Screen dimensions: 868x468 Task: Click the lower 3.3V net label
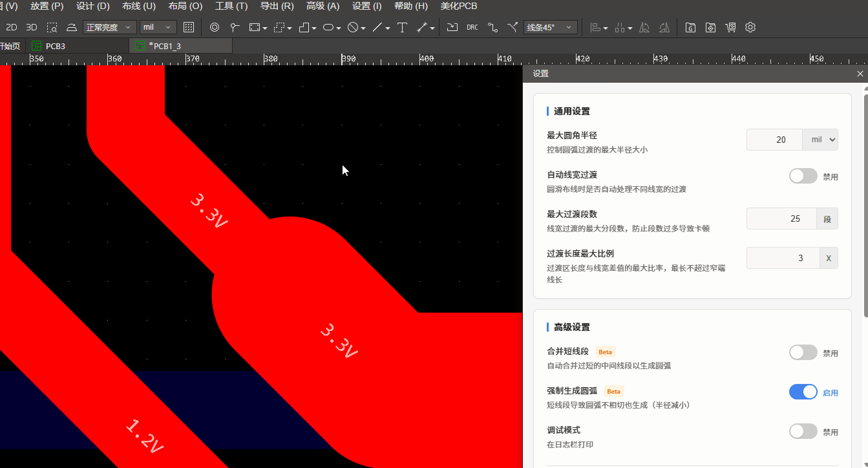point(339,341)
